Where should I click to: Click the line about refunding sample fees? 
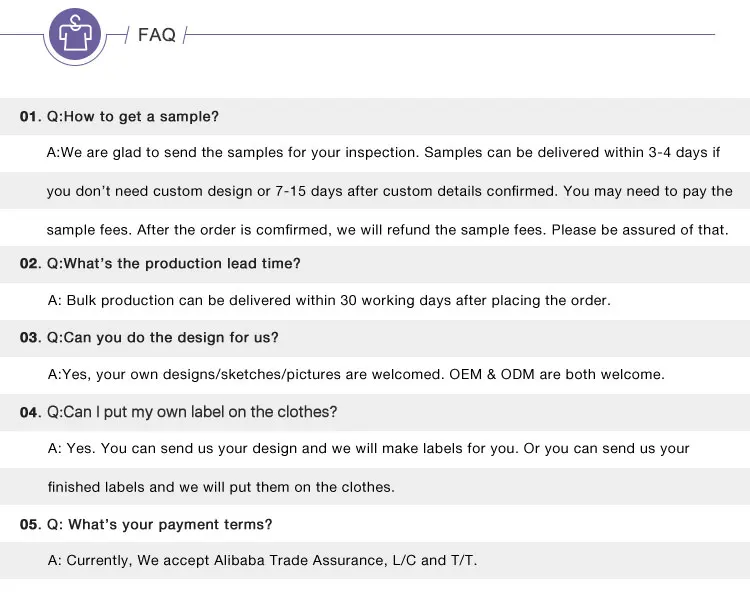pos(387,229)
